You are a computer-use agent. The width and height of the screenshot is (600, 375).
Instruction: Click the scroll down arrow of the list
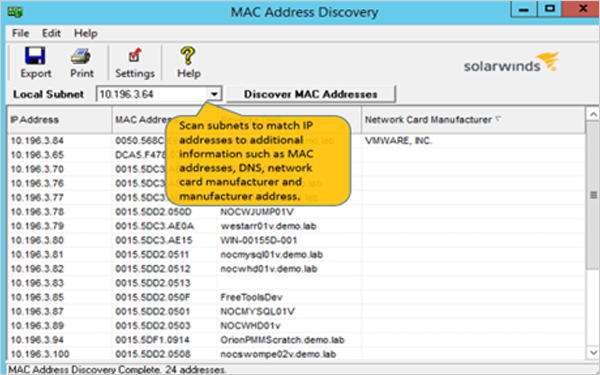coord(593,352)
